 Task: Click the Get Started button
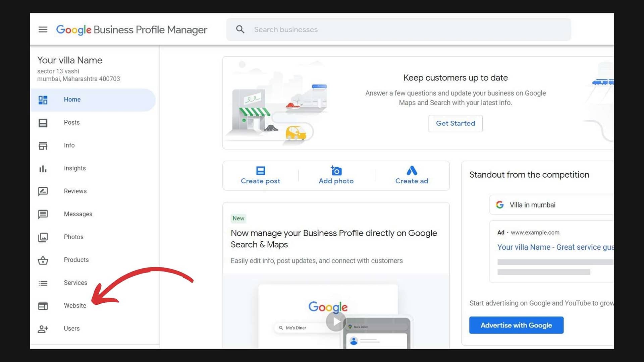(455, 123)
